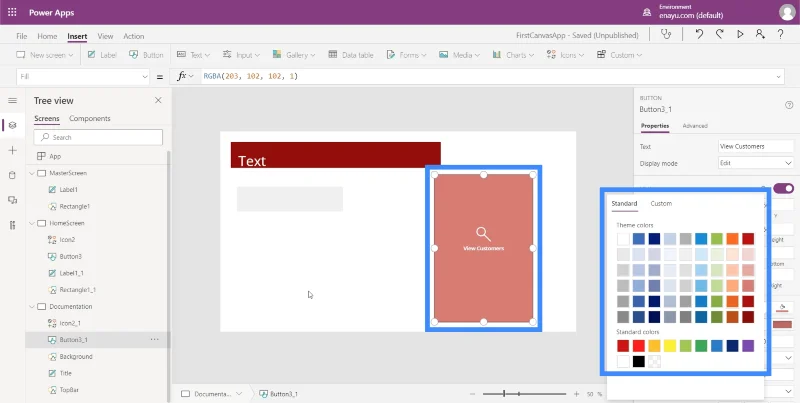Screen dimensions: 800x403
Task: Click the magnifier icon on the canvas button
Action: coord(483,234)
